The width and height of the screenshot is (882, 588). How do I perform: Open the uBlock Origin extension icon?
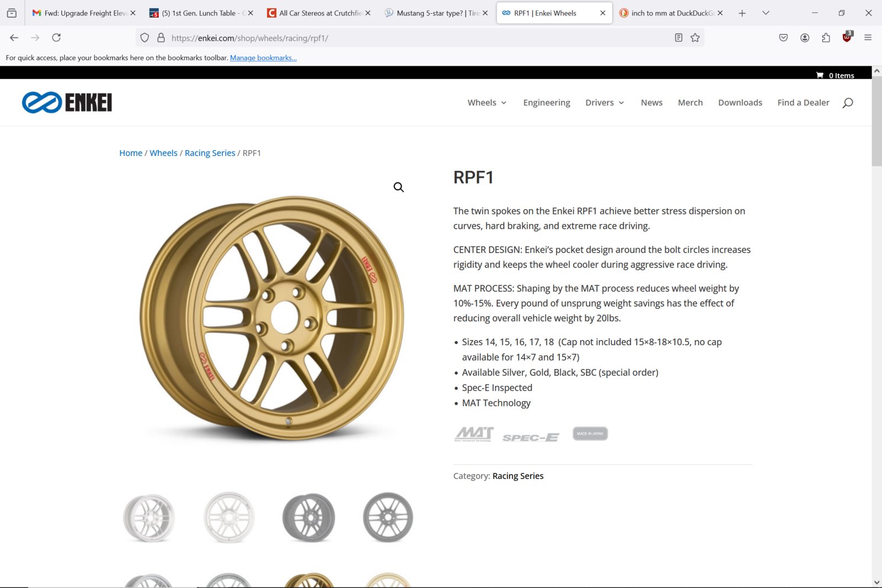point(847,37)
